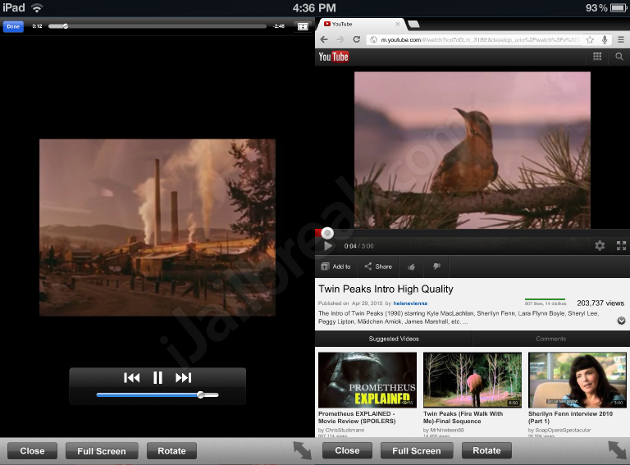Open a new browser tab

(414, 24)
